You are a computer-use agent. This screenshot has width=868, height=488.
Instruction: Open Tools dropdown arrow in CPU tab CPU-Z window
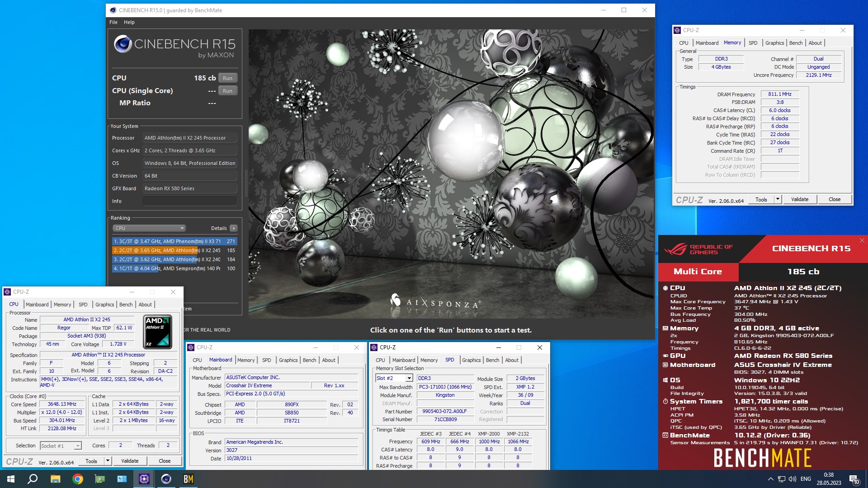coord(108,461)
